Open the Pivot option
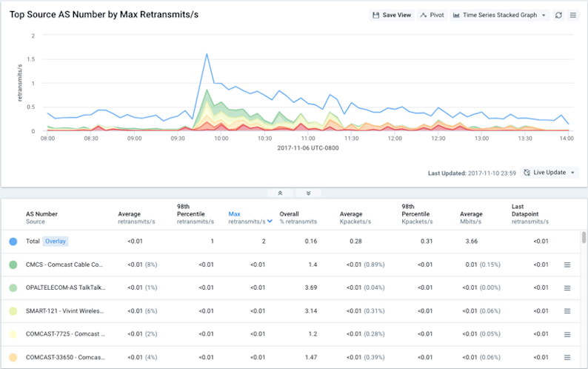Screen dimensions: 588x369 tap(432, 15)
